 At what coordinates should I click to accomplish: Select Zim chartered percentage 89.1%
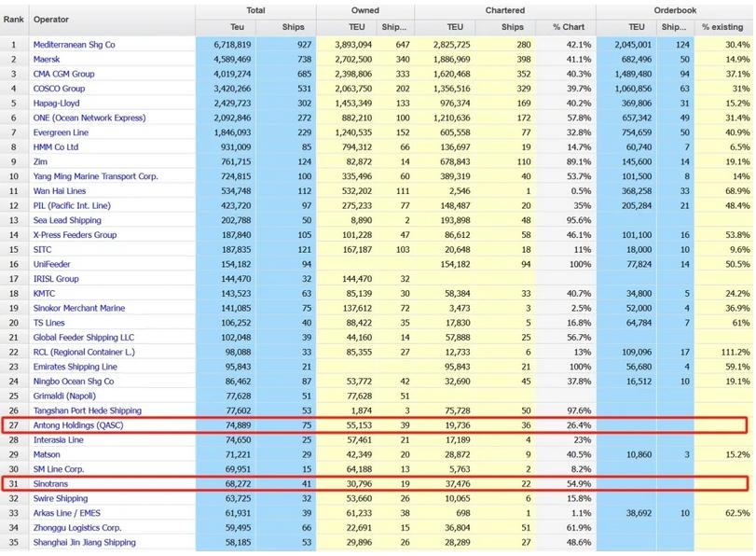pyautogui.click(x=579, y=161)
